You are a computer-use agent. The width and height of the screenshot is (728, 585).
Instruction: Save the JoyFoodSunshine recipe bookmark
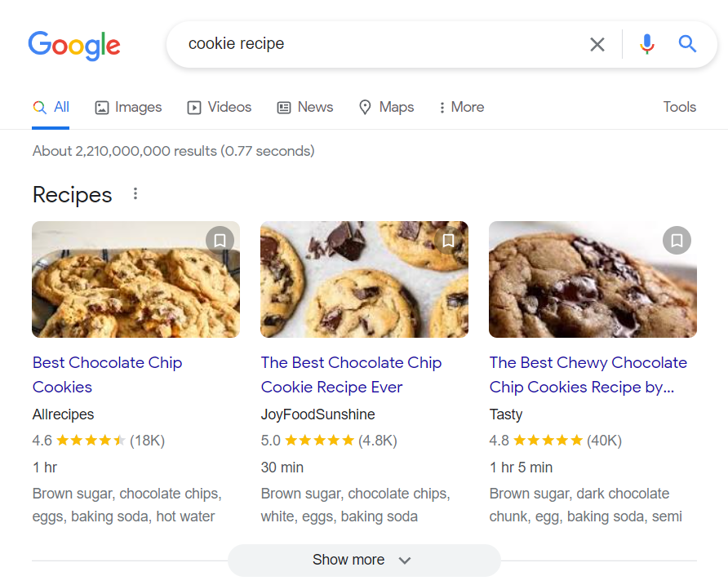[x=448, y=241]
